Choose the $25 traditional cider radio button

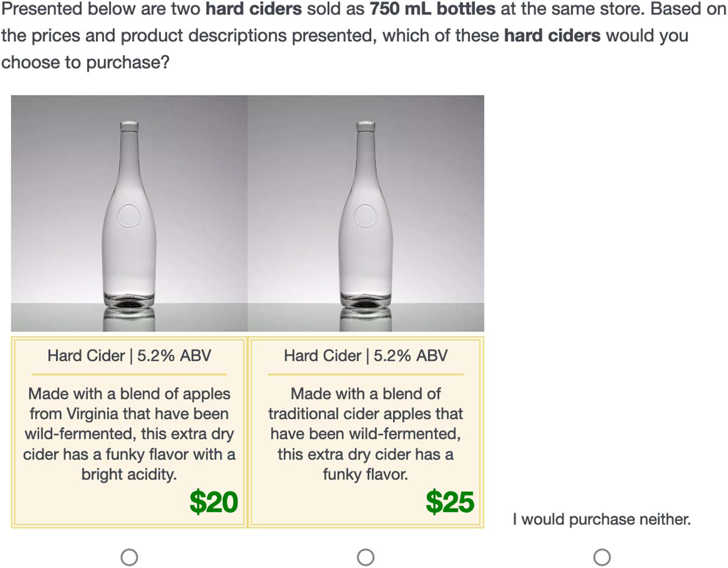(x=365, y=557)
